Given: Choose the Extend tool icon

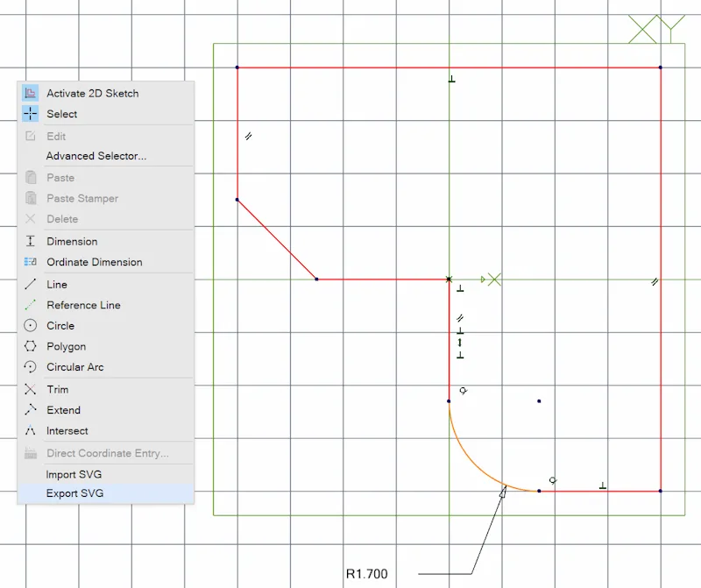Looking at the screenshot, I should point(31,409).
